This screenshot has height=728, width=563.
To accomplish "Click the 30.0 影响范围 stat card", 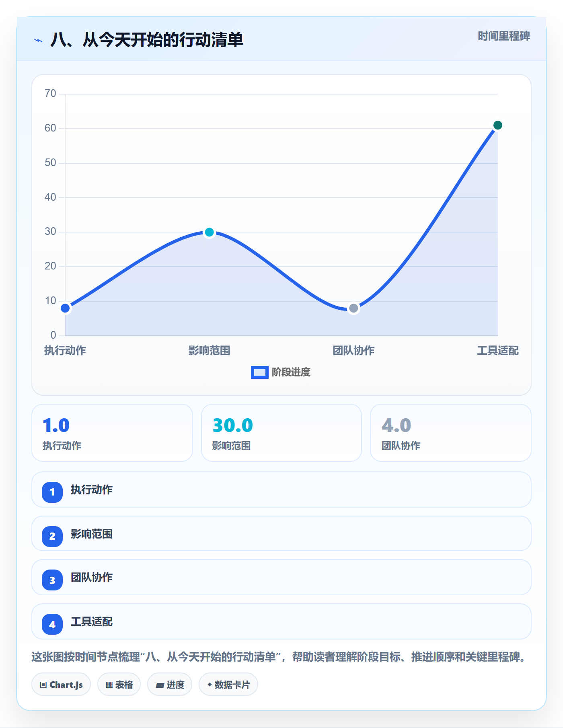I will click(x=281, y=433).
